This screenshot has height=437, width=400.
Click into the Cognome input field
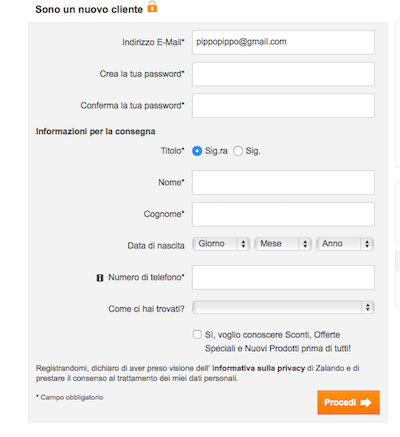pyautogui.click(x=283, y=214)
